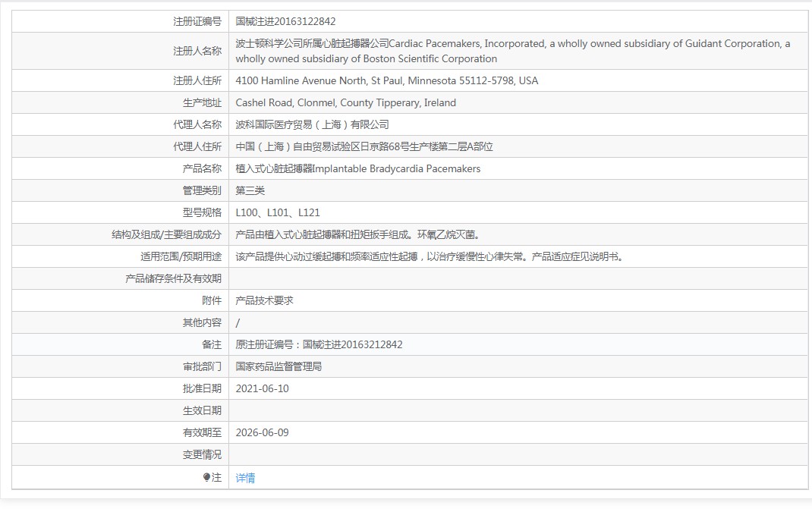This screenshot has width=812, height=509.
Task: Click the 产品技术要求 attachment text
Action: (265, 301)
